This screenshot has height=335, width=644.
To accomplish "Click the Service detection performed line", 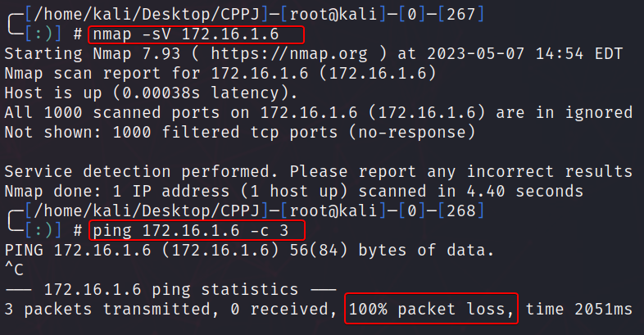I will 318,172.
